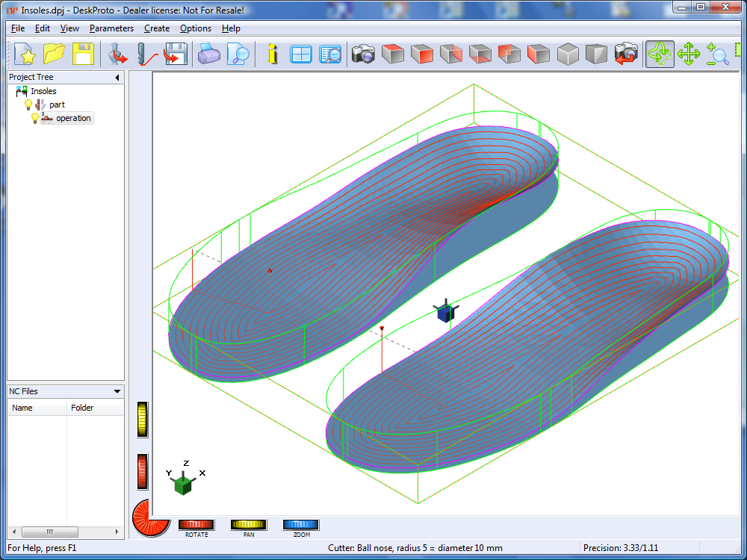Image resolution: width=747 pixels, height=560 pixels.
Task: Open print preview magnifier icon
Action: pyautogui.click(x=238, y=55)
